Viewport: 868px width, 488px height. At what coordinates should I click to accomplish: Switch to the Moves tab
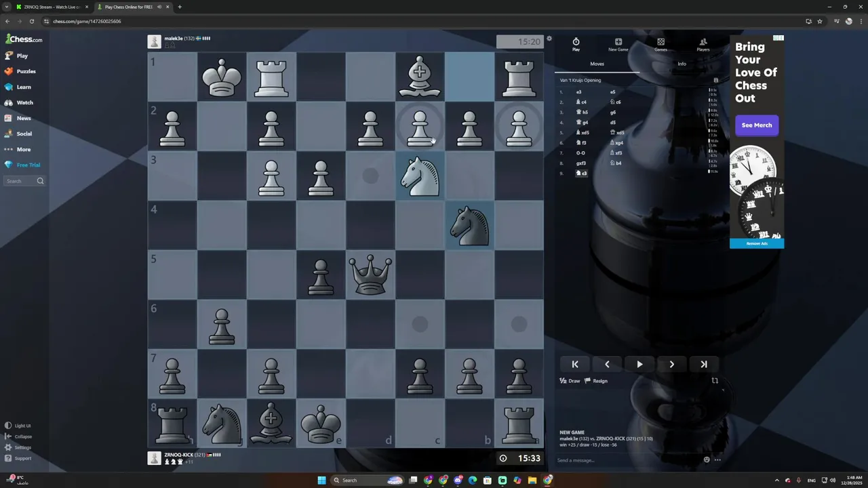[x=597, y=64]
